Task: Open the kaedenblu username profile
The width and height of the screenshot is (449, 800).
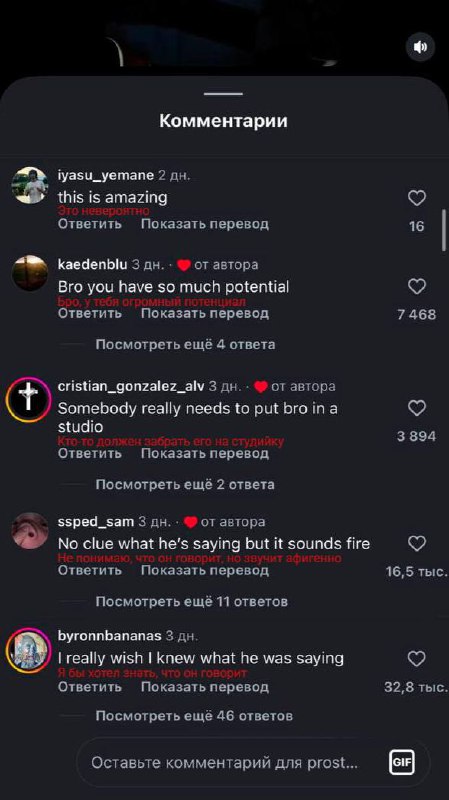Action: point(92,264)
